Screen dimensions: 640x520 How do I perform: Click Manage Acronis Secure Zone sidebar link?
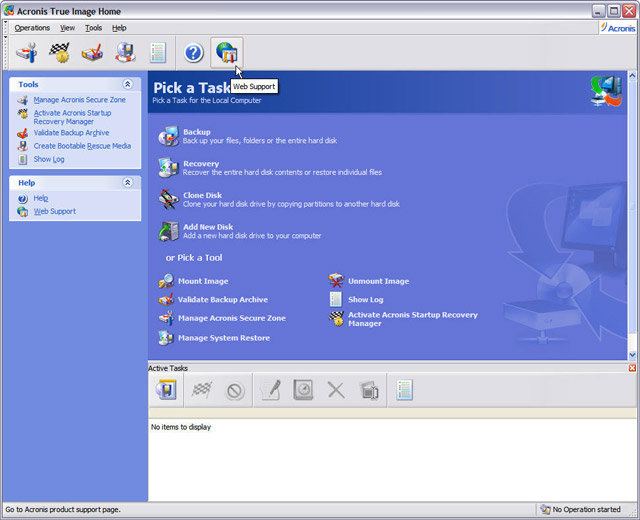tap(80, 100)
